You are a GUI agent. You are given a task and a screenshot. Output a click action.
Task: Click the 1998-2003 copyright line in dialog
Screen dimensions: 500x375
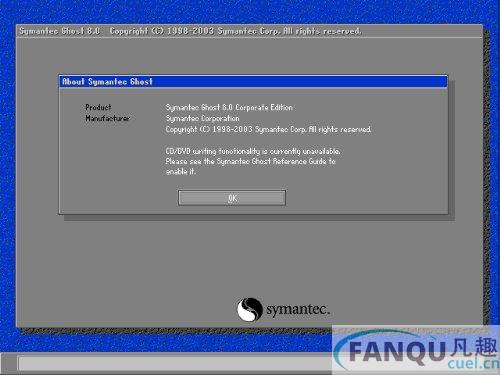tap(268, 129)
